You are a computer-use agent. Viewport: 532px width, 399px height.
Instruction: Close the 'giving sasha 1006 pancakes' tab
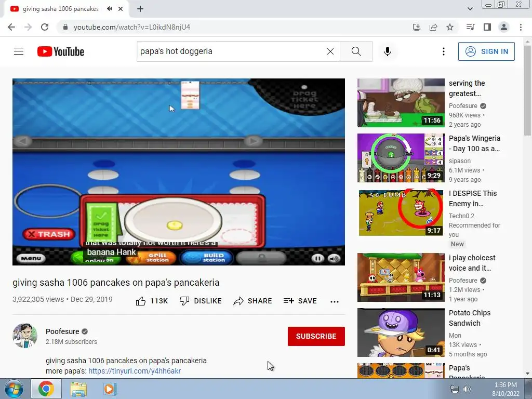point(121,9)
